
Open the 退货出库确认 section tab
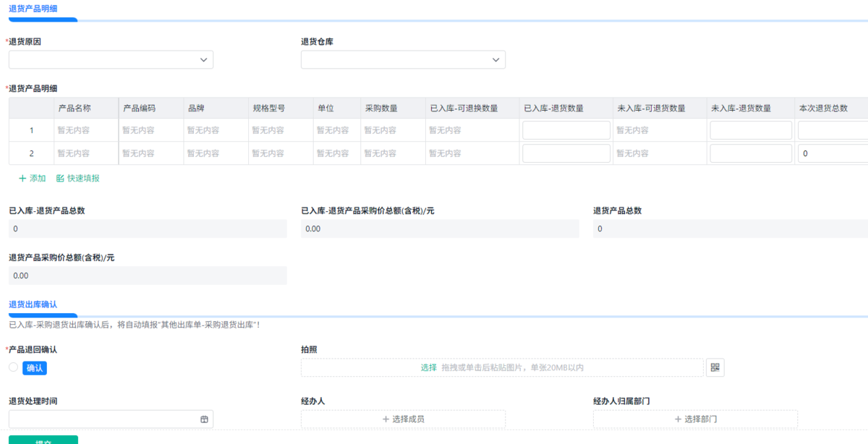click(x=33, y=304)
